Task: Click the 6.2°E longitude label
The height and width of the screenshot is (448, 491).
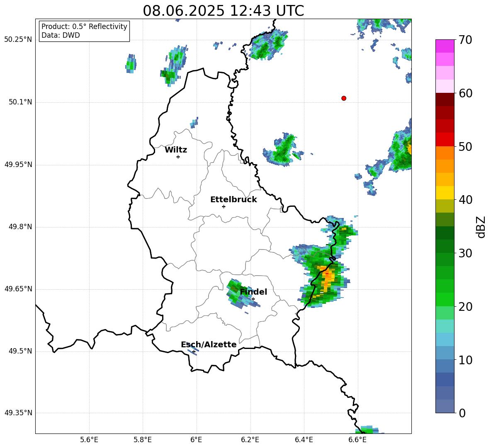Action: click(250, 440)
